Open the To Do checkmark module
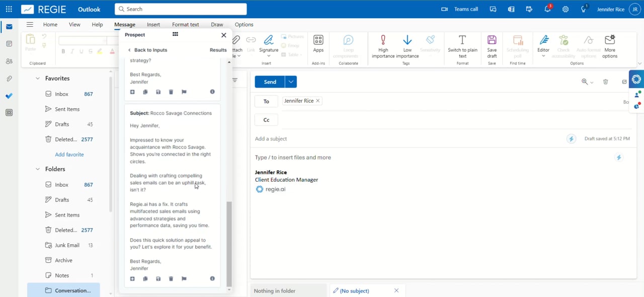The width and height of the screenshot is (644, 297). click(x=9, y=96)
